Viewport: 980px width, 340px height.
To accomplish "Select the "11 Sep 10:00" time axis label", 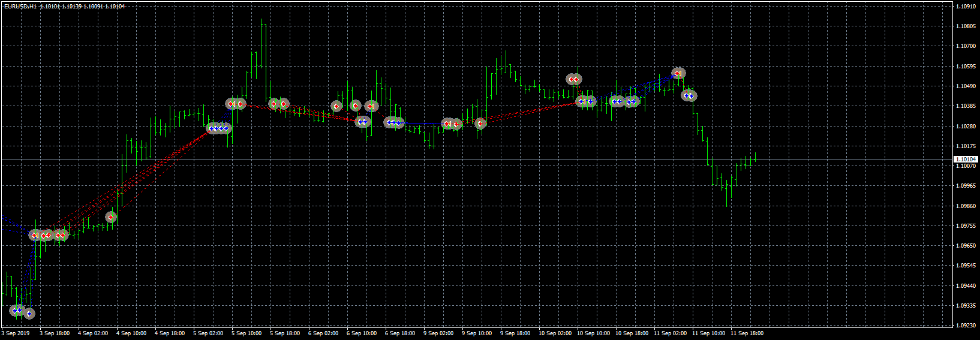I will coord(708,333).
